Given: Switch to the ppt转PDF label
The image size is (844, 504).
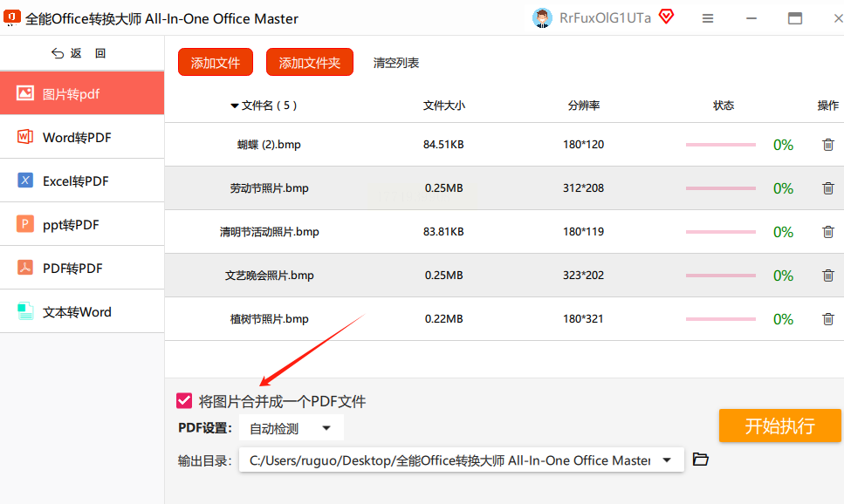Looking at the screenshot, I should pos(71,225).
